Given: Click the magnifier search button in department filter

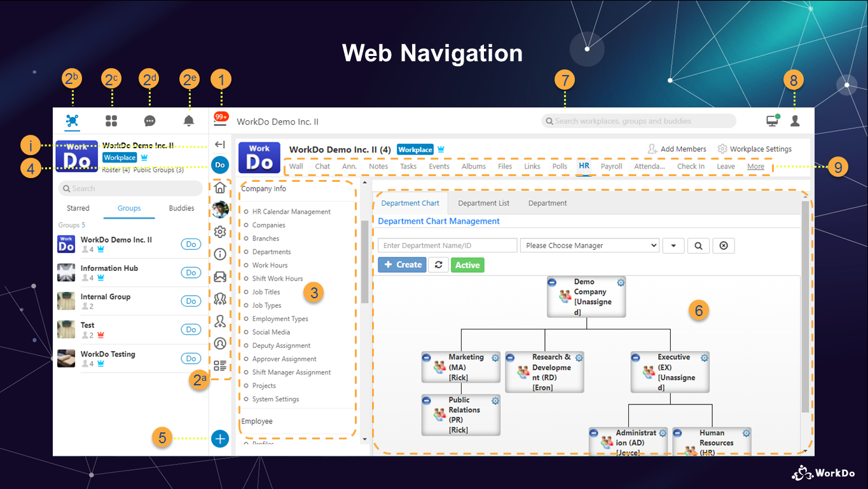Looking at the screenshot, I should coord(698,245).
